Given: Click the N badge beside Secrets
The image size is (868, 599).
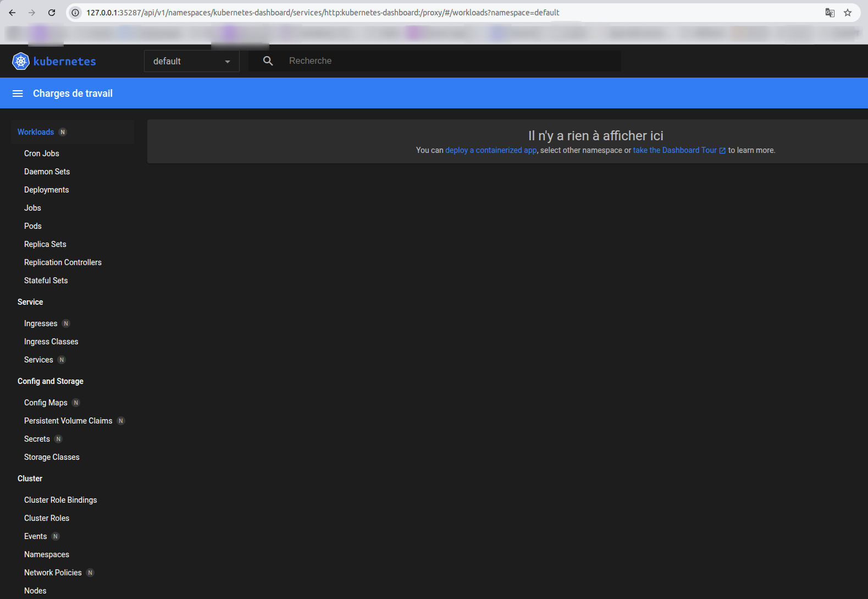Looking at the screenshot, I should [58, 439].
